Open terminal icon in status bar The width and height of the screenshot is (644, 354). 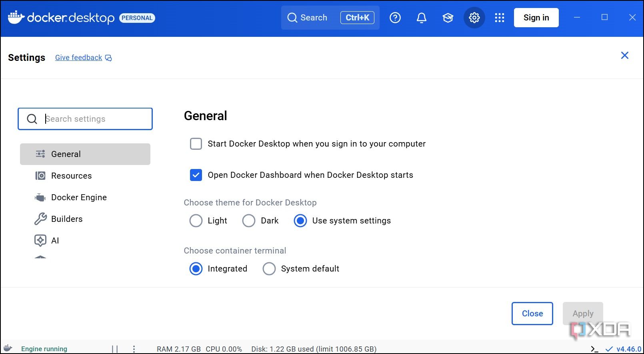(594, 349)
